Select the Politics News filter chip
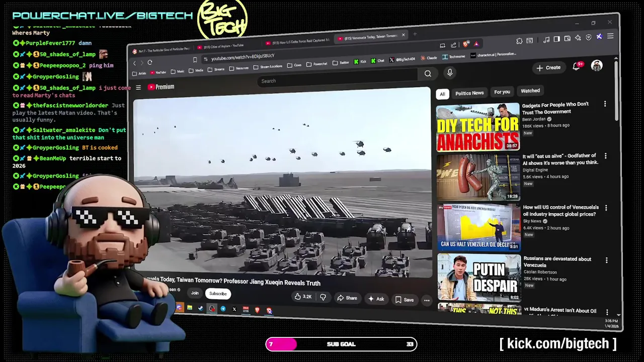The image size is (644, 362). tap(469, 94)
